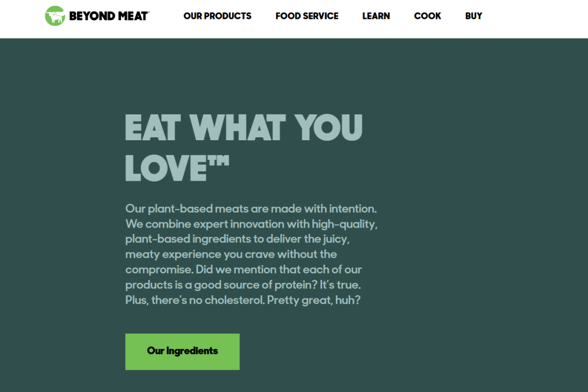Click the Our Ingredients button
The width and height of the screenshot is (588, 392).
(x=182, y=351)
